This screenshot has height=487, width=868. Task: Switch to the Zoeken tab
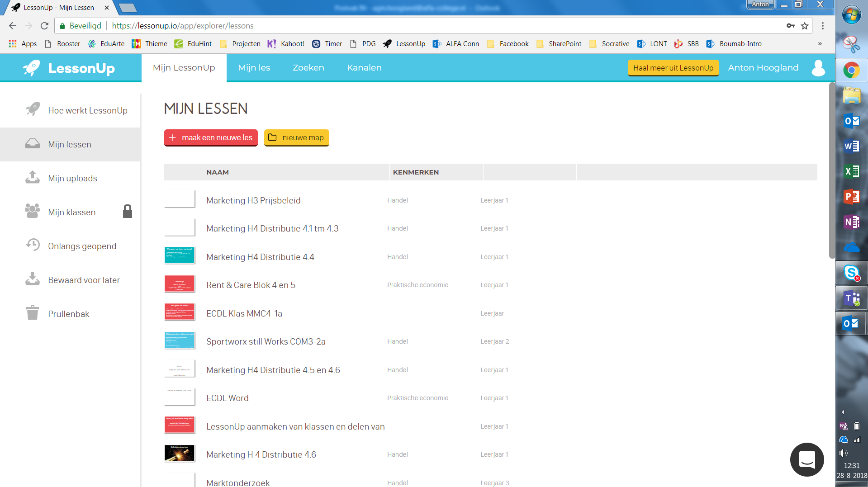(x=308, y=67)
